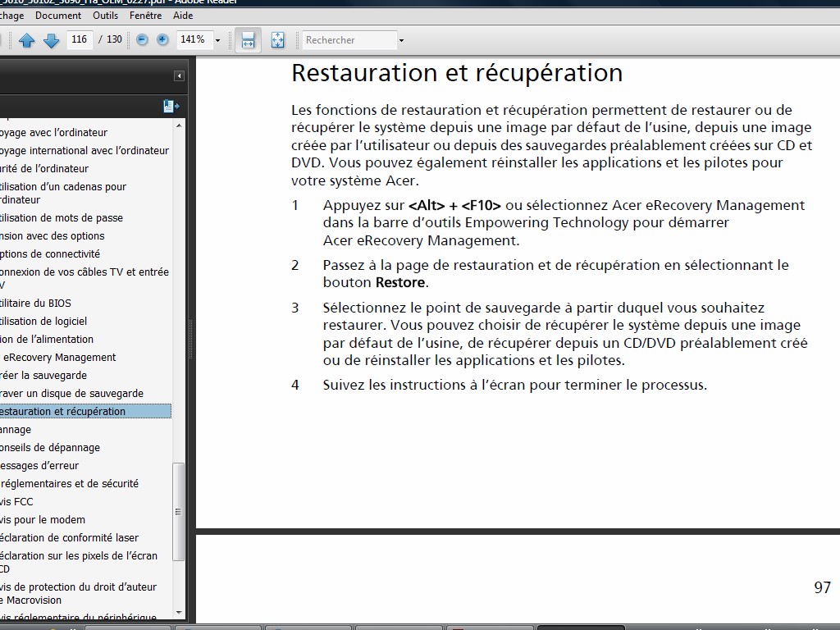840x630 pixels.
Task: Open the bookmarks panel options icon
Action: (171, 106)
